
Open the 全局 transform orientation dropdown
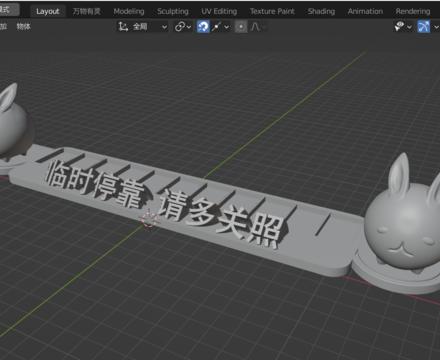142,27
